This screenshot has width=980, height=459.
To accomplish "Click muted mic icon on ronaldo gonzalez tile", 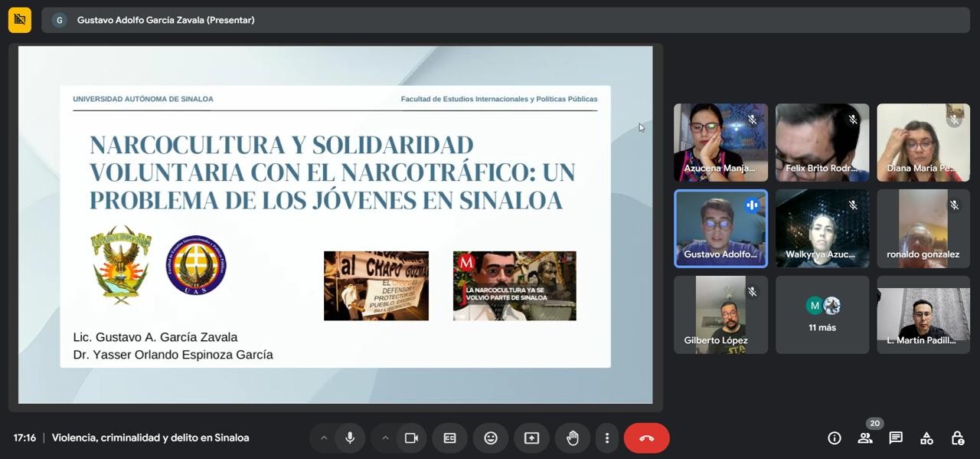I will point(954,205).
